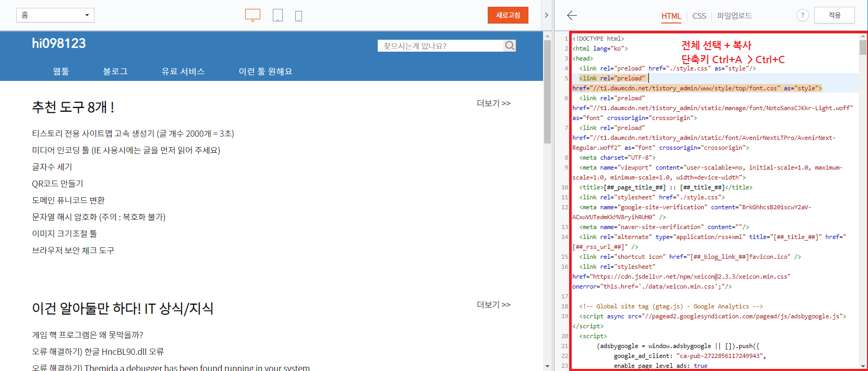This screenshot has height=371, width=868.
Task: Click the hi098123 blog title
Action: (59, 43)
